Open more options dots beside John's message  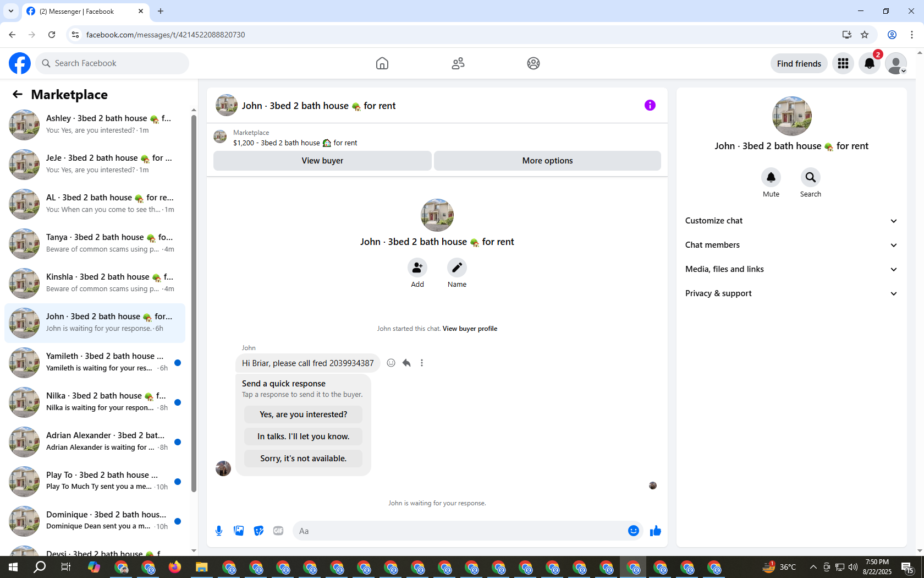[422, 363]
